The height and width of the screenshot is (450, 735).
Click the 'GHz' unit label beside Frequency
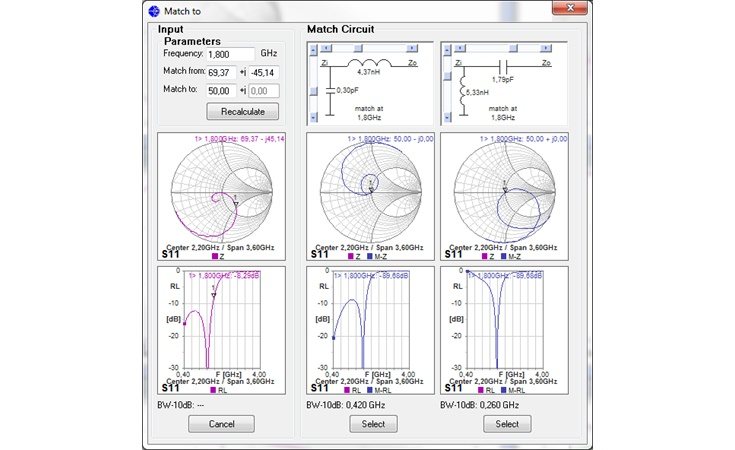tap(269, 53)
